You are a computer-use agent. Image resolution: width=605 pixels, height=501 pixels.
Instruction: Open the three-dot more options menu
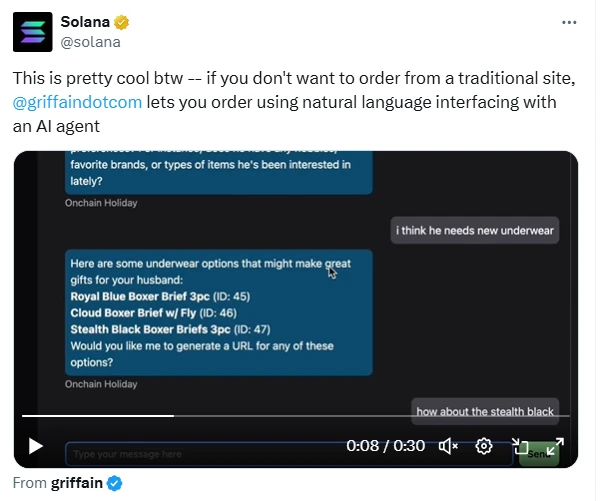tap(569, 22)
